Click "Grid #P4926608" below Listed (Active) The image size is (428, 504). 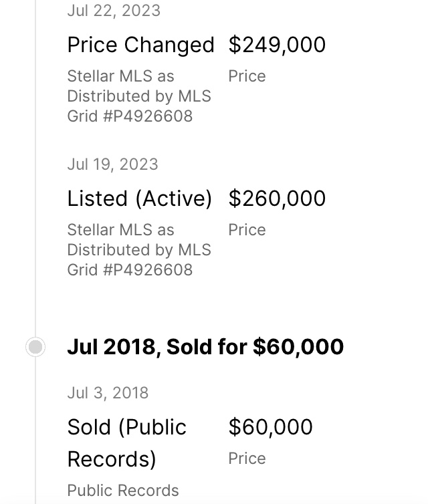tap(130, 270)
